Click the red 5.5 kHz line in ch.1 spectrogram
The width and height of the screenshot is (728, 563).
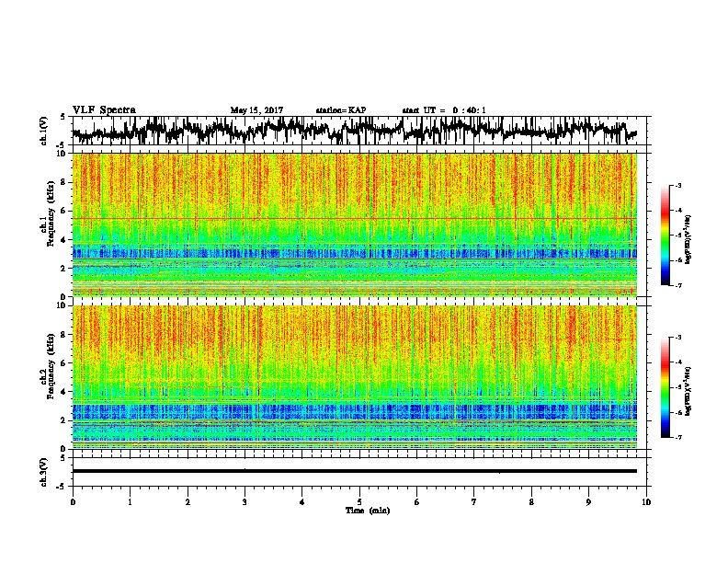coord(354,218)
